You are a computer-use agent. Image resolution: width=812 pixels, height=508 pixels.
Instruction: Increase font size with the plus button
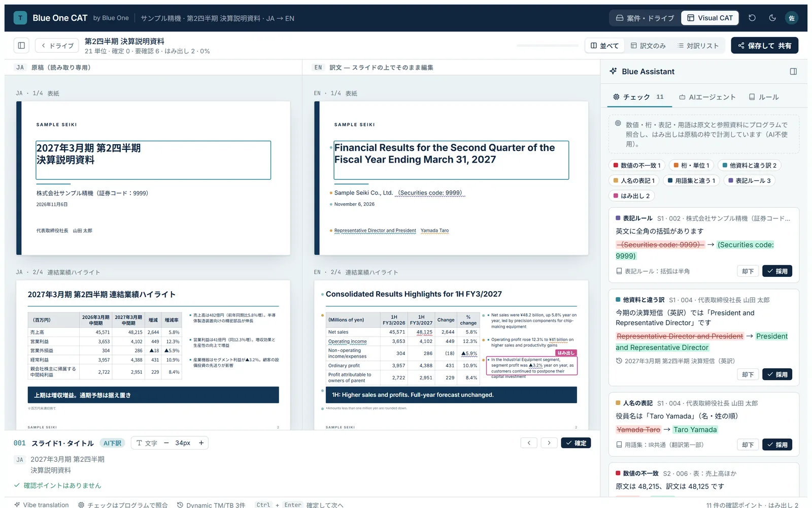pyautogui.click(x=201, y=443)
